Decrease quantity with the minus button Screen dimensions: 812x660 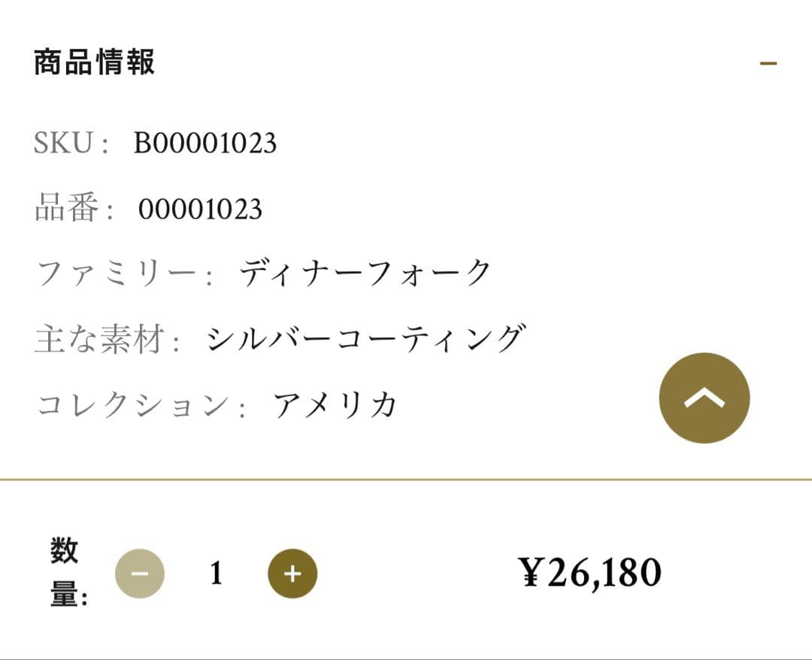140,574
